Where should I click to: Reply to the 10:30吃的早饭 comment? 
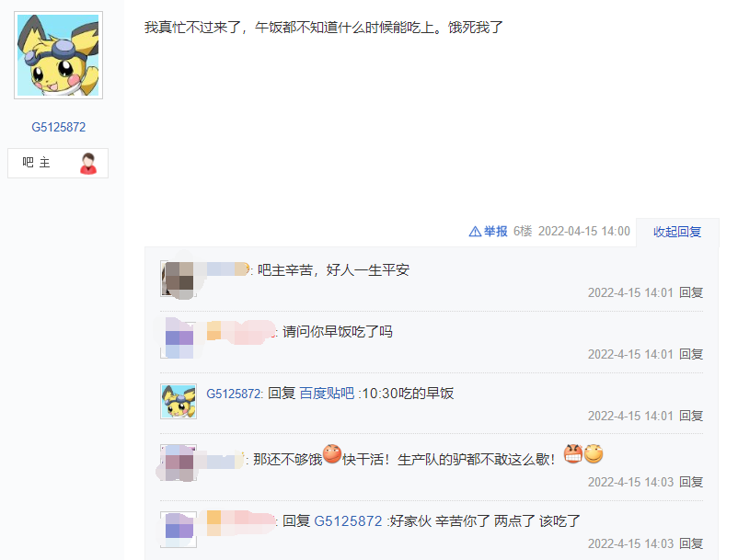691,416
